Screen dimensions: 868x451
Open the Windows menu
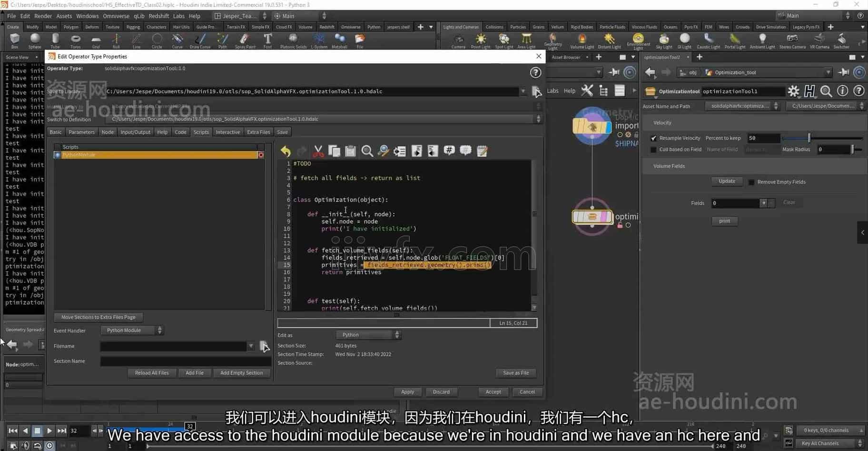point(87,16)
